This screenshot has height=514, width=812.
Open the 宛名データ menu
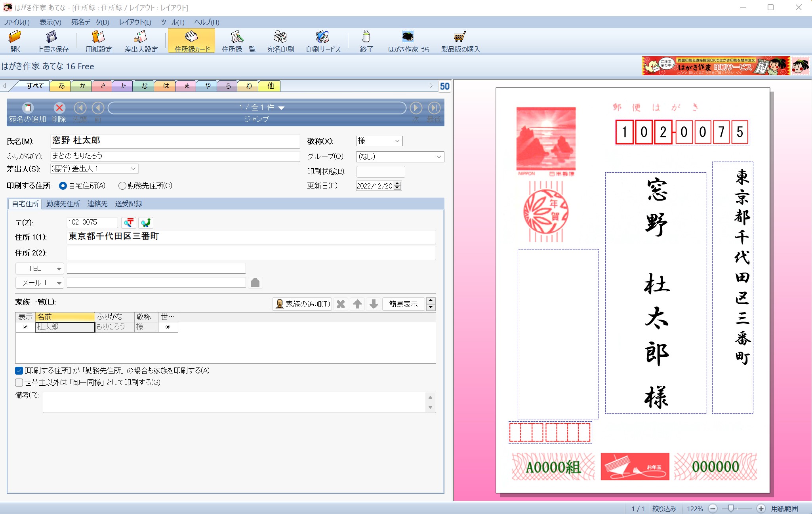90,22
